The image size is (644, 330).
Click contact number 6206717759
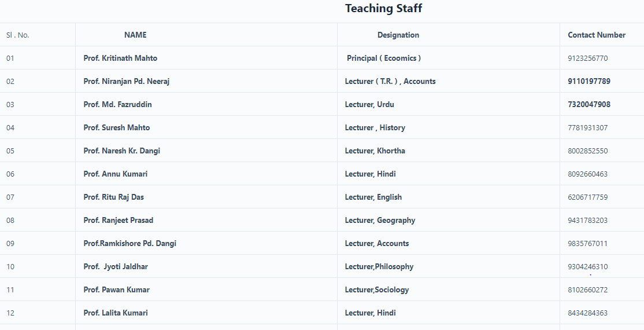pyautogui.click(x=588, y=197)
